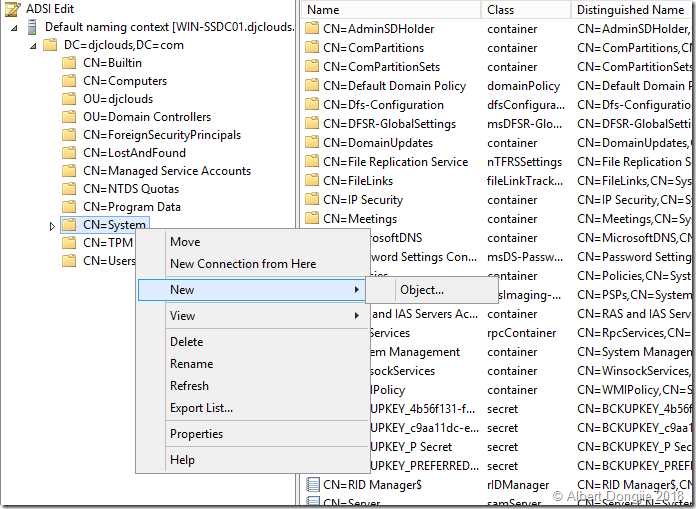
Task: Open the New submenu arrow
Action: click(x=356, y=290)
